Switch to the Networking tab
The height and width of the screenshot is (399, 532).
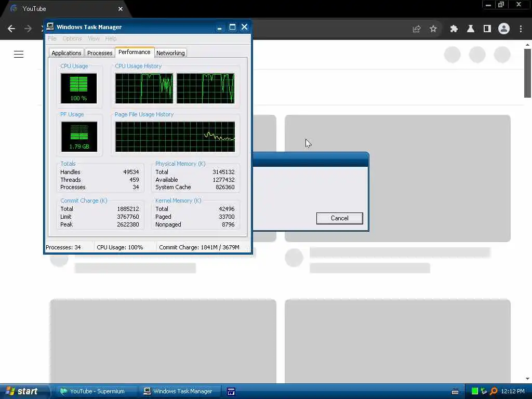pos(170,53)
